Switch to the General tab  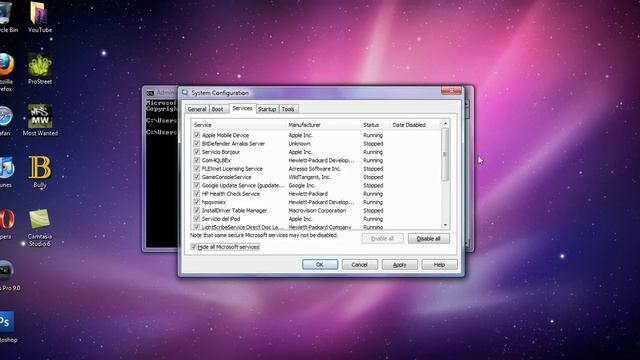click(197, 109)
